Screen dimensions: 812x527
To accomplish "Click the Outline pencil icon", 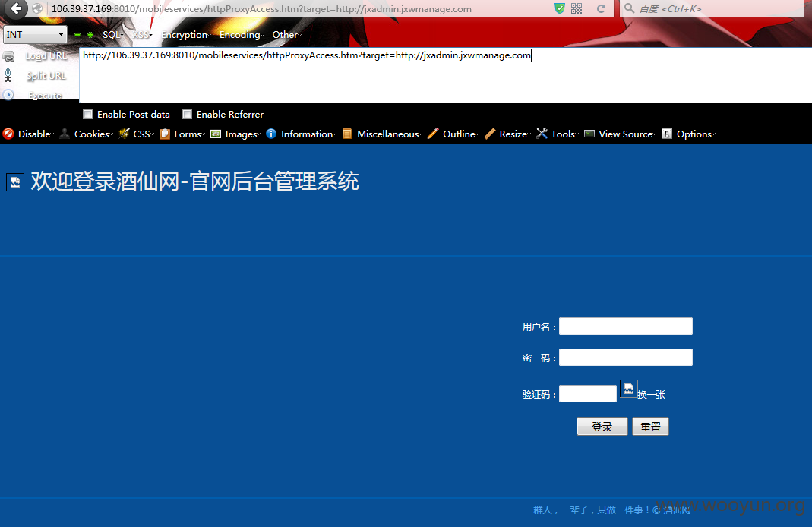I will (433, 134).
